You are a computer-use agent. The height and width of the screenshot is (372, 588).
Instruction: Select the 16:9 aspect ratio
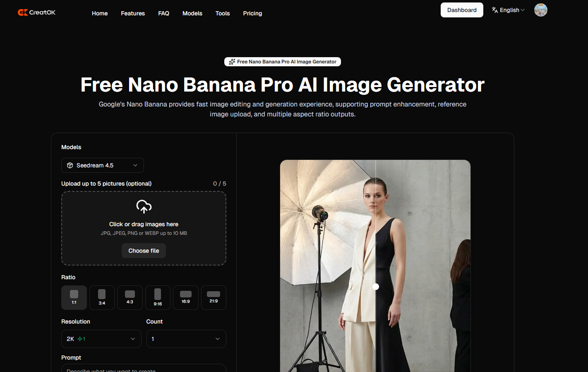click(x=185, y=297)
